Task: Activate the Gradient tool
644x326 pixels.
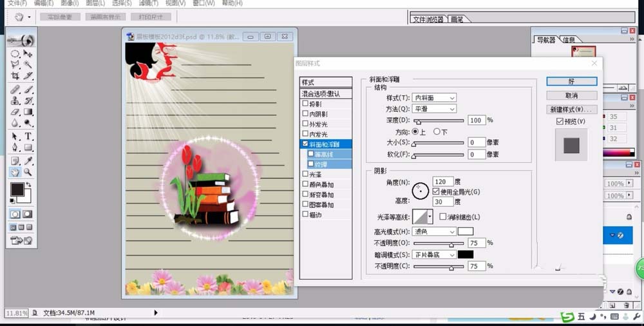Action: click(x=28, y=112)
